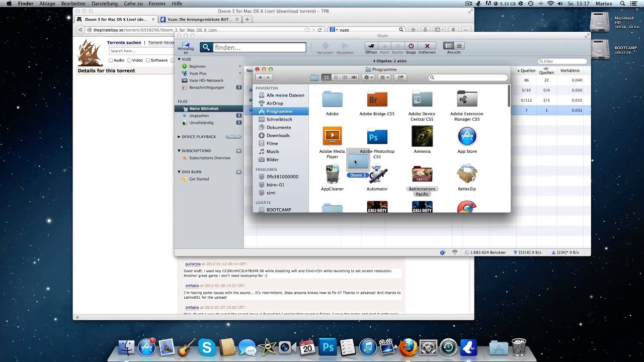Open Finder action gear dropdown
Viewport: 644px width, 362px height.
(x=369, y=77)
